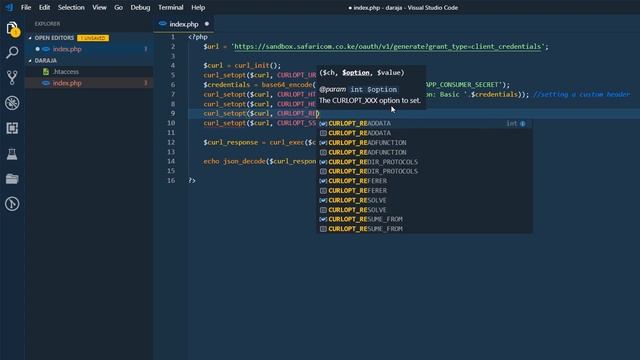Open the Extensions view icon
Image resolution: width=640 pixels, height=360 pixels.
(12, 128)
